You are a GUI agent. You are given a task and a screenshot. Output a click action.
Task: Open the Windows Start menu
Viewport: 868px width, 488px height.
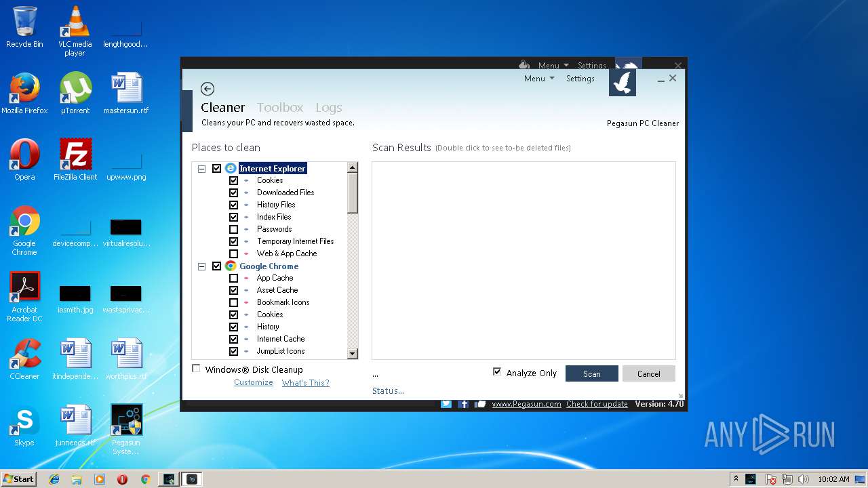click(18, 479)
